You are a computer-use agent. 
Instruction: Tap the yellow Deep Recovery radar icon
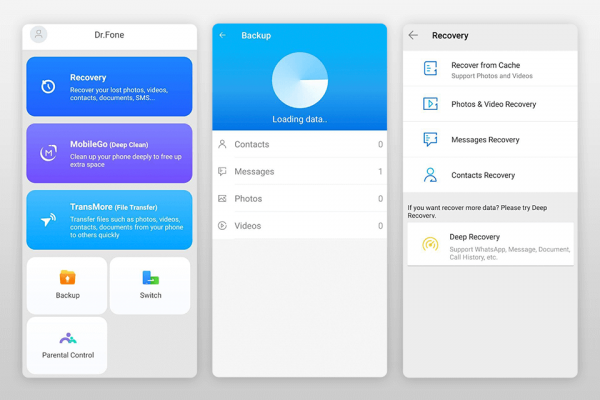click(x=430, y=244)
